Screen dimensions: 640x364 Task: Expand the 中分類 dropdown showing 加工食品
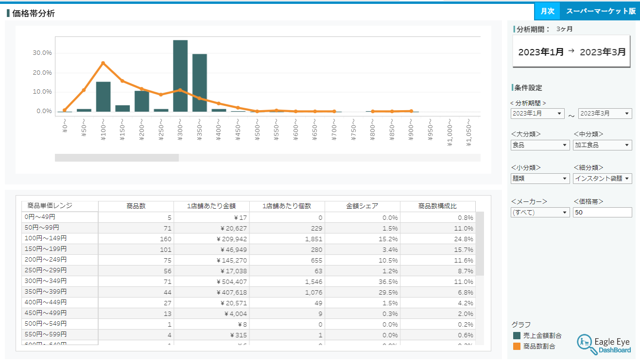(x=603, y=145)
